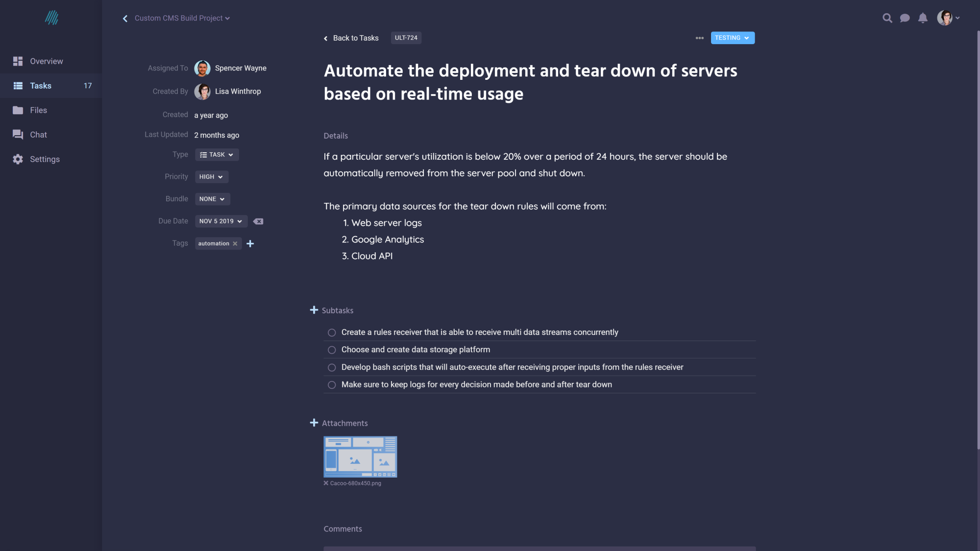Open the notifications bell
The image size is (980, 551).
click(x=923, y=18)
